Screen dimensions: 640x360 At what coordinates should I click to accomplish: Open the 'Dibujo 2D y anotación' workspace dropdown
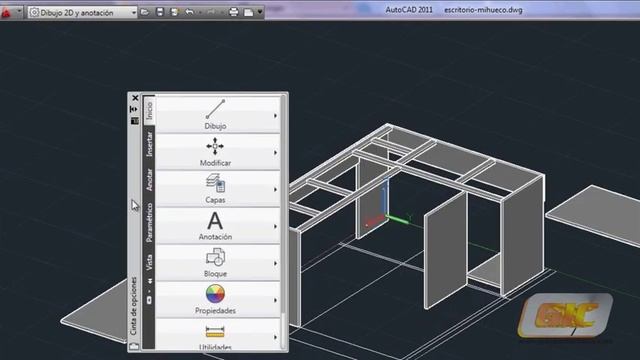(82, 13)
